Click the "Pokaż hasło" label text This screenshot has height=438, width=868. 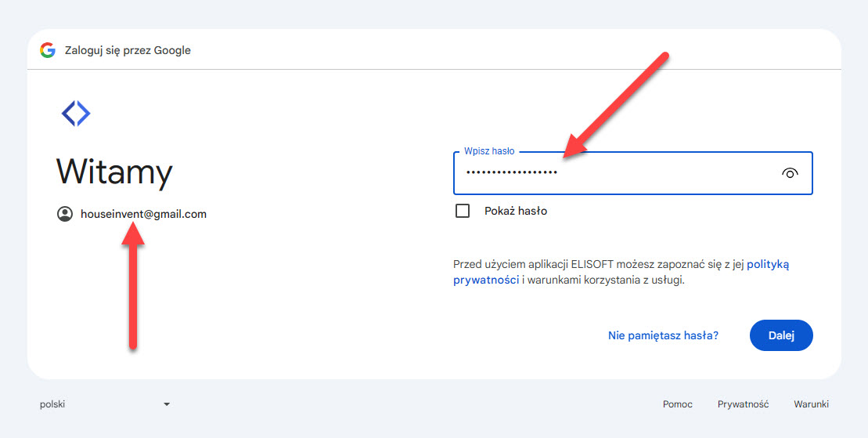[515, 211]
